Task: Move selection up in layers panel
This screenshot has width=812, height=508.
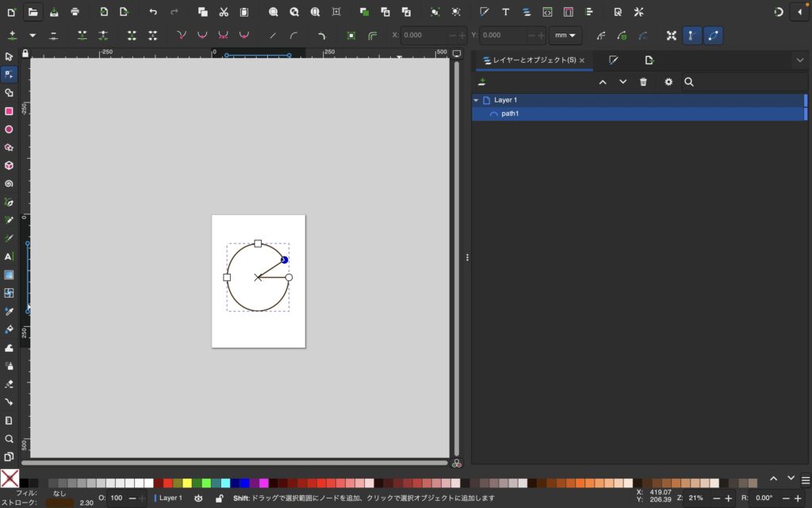Action: point(603,82)
